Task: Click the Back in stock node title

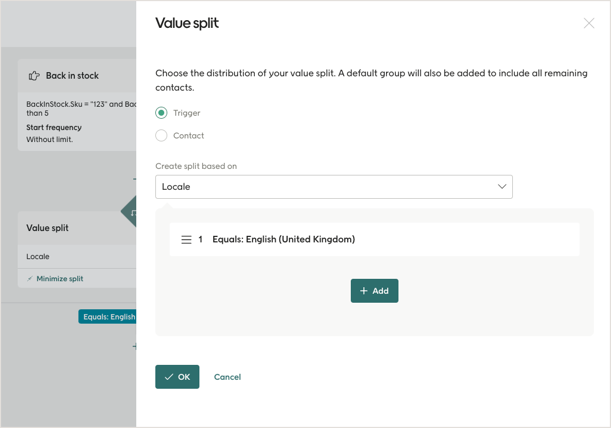Action: click(x=72, y=76)
